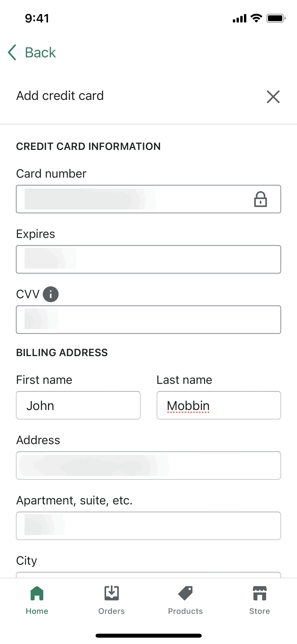Viewport: 297px width, 644px height.
Task: Tap the Store shopfront icon
Action: coord(260,593)
